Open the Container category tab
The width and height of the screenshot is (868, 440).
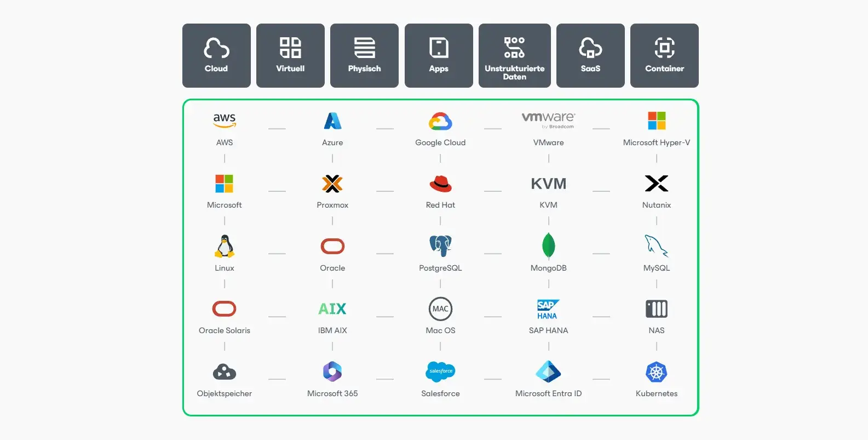(x=664, y=55)
